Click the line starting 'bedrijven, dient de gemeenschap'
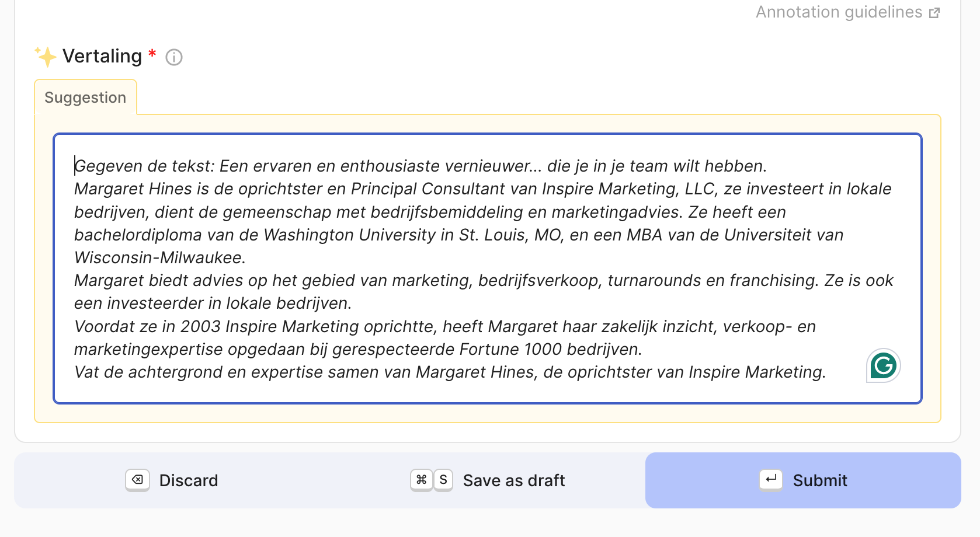The height and width of the screenshot is (537, 980). [430, 212]
